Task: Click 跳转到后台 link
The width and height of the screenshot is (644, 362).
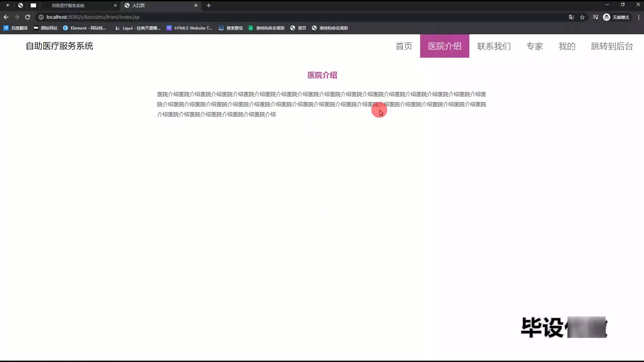Action: (x=612, y=46)
